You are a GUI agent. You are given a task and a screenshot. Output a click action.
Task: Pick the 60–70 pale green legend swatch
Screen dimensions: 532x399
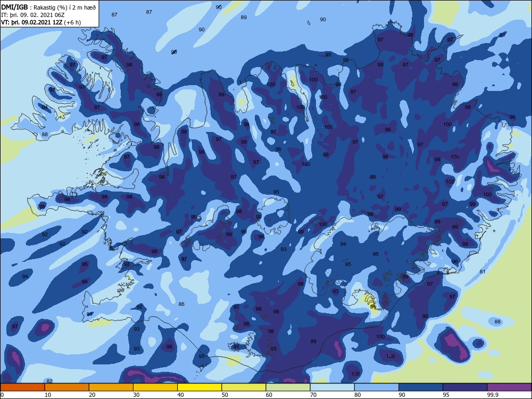click(288, 387)
